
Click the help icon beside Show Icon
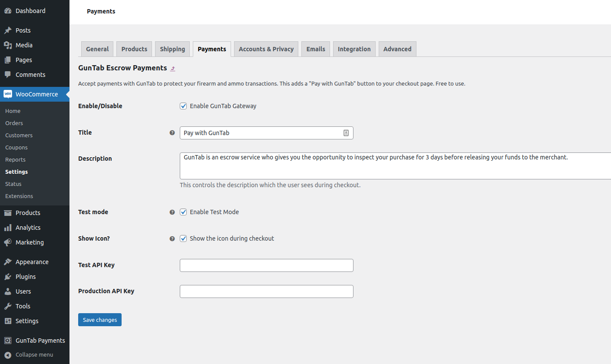(x=172, y=238)
